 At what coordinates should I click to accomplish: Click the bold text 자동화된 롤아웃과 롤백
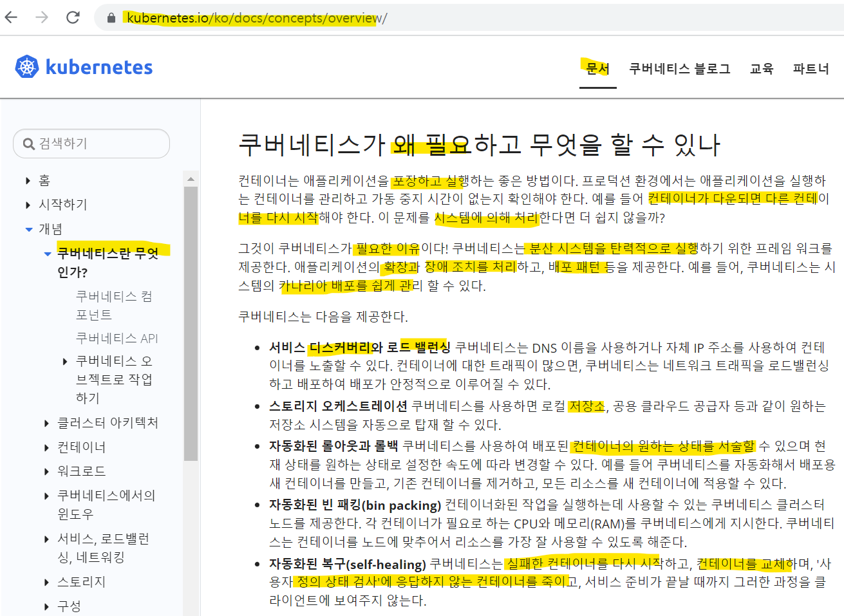[x=333, y=446]
